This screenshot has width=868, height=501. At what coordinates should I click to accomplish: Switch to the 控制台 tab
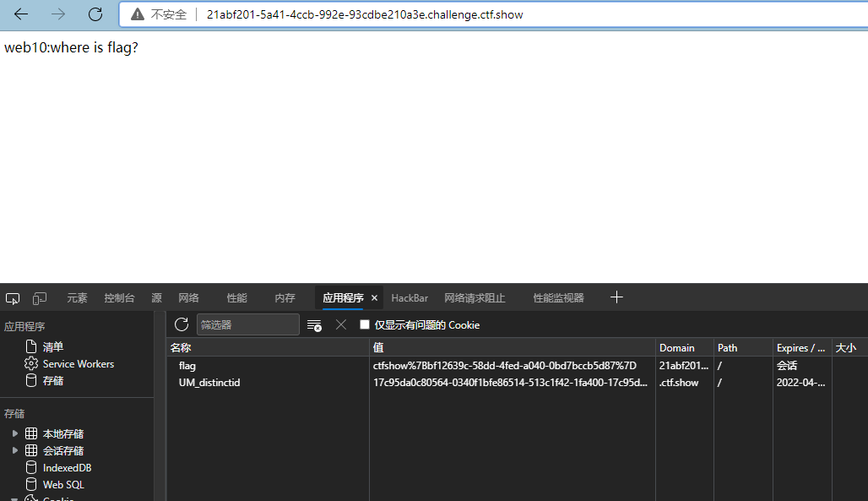pos(119,298)
